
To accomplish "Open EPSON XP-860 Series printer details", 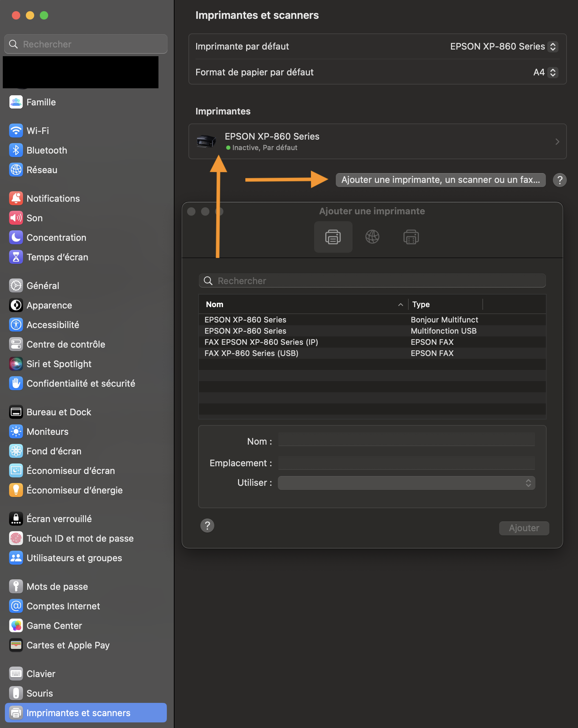I will (377, 141).
